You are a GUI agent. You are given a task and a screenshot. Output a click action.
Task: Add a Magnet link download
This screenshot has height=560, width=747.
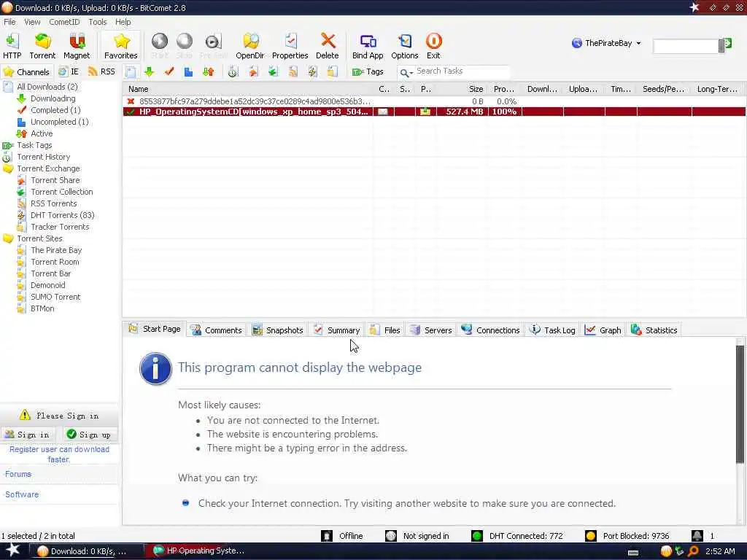(x=77, y=46)
